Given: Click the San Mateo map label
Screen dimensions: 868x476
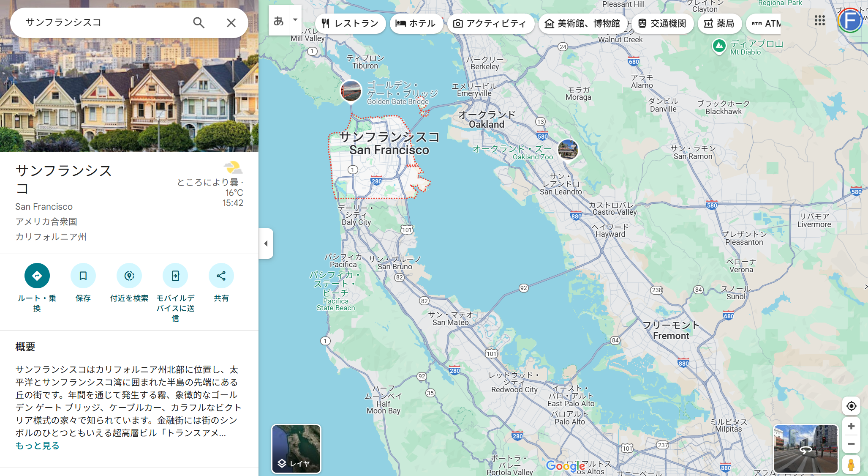Looking at the screenshot, I should click(451, 318).
